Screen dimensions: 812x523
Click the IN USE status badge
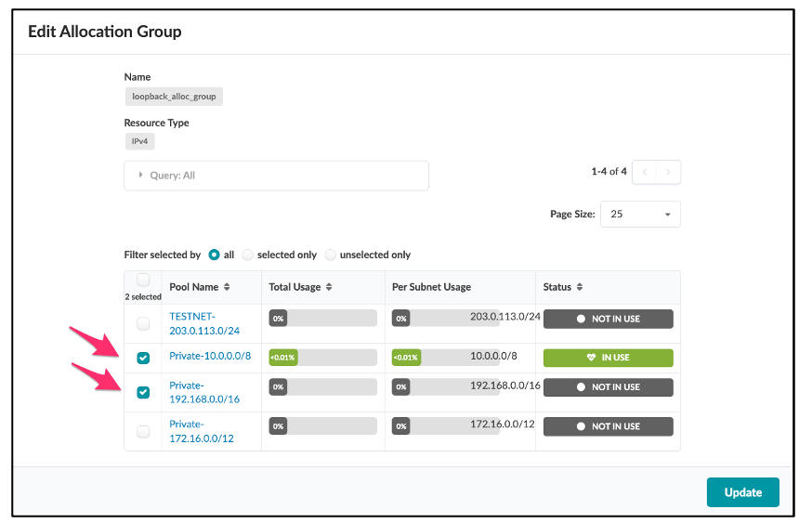(x=608, y=358)
